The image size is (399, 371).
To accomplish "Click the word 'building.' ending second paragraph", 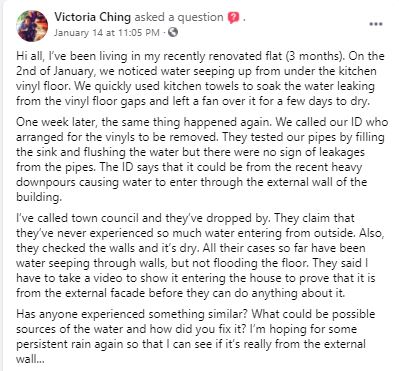I will pos(39,197).
